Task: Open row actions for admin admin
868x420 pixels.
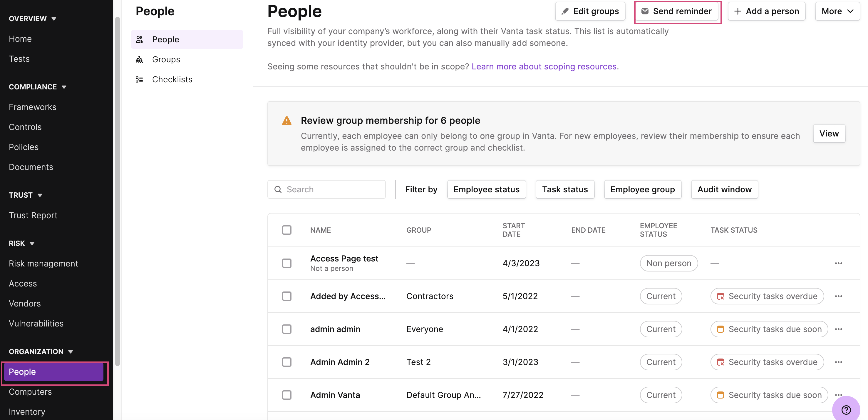Action: click(839, 329)
